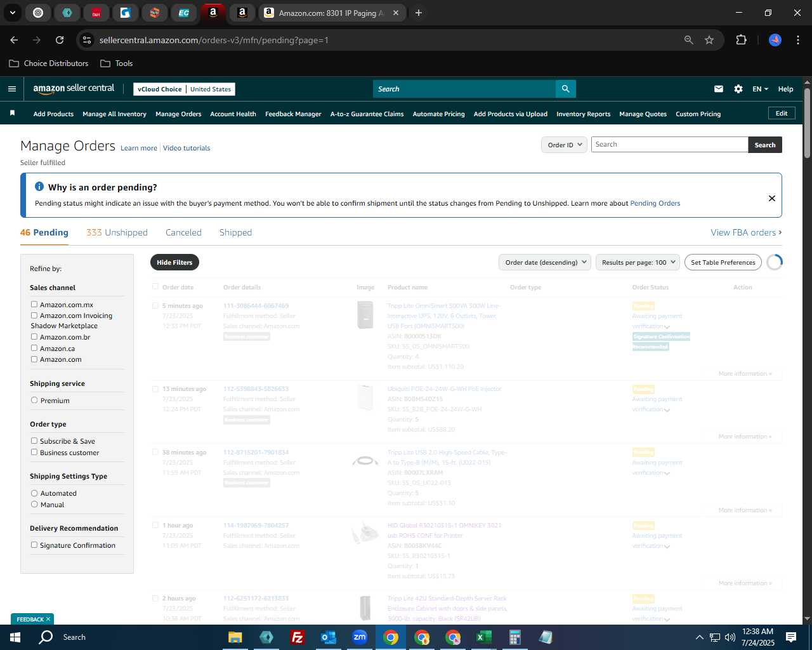Open the Windows Start menu
Viewport: 812px width, 650px height.
click(x=15, y=637)
